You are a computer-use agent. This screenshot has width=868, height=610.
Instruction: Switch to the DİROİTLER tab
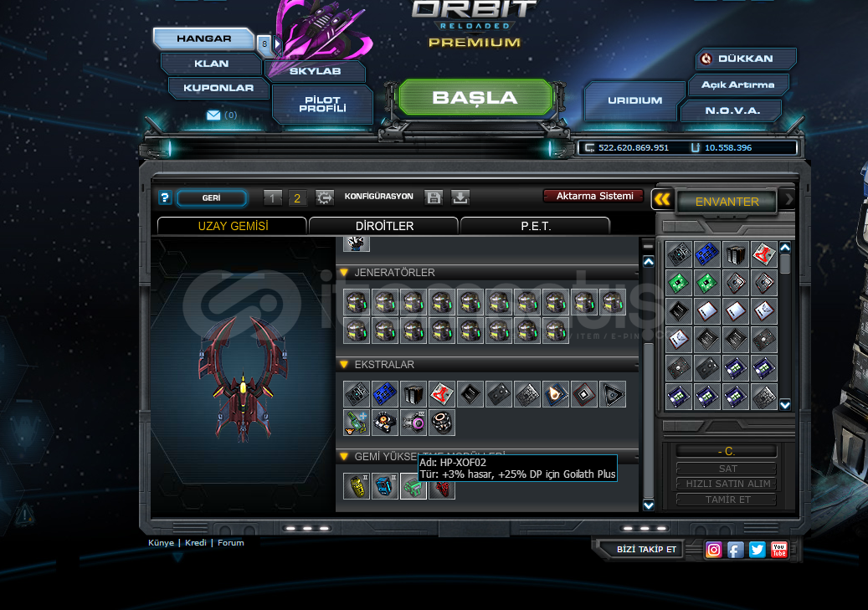pos(384,226)
